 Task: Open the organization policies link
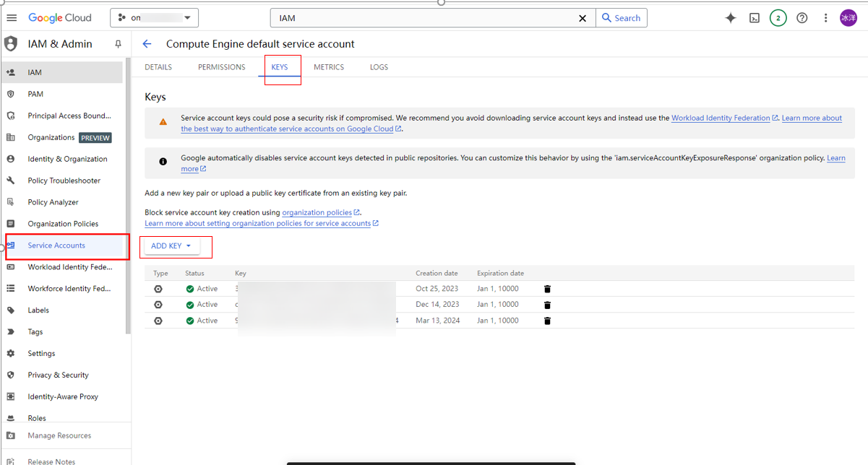coord(321,212)
